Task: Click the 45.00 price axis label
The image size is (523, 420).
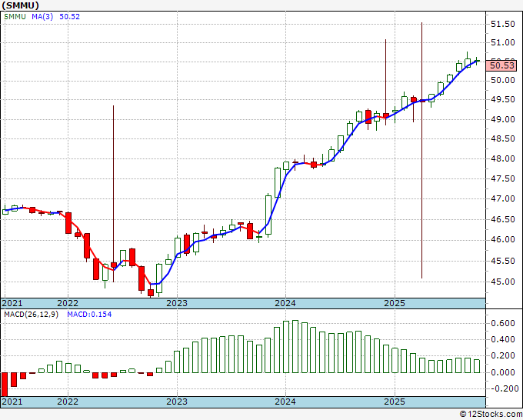Action: click(x=503, y=282)
